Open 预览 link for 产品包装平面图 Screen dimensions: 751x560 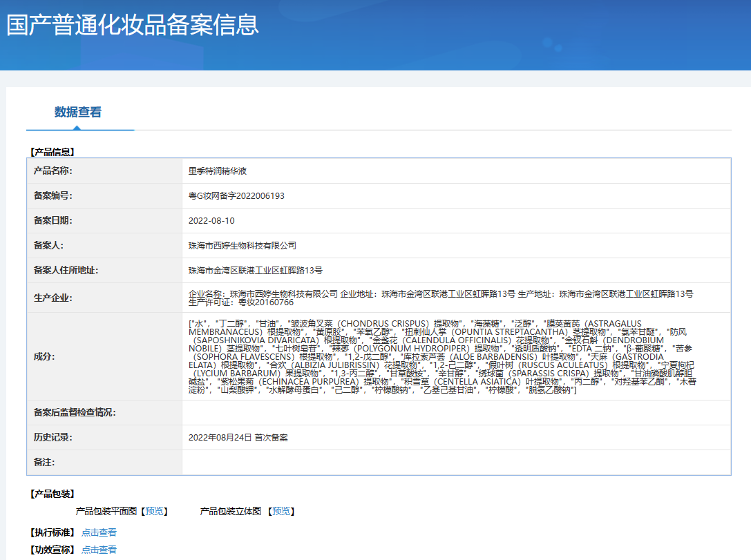point(154,512)
